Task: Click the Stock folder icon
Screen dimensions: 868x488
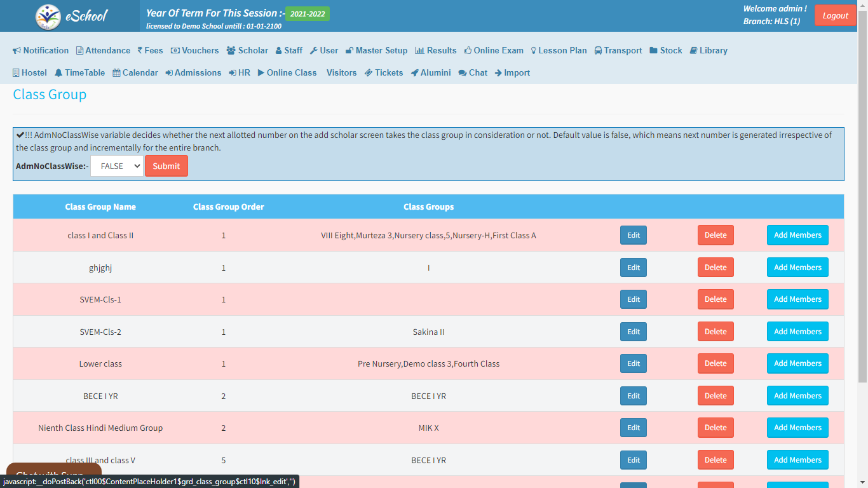Action: 653,51
